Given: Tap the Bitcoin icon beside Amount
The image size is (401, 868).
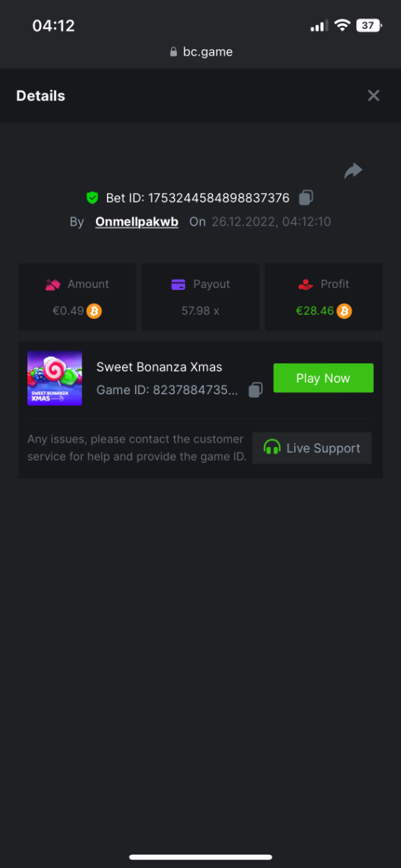Looking at the screenshot, I should [x=94, y=312].
